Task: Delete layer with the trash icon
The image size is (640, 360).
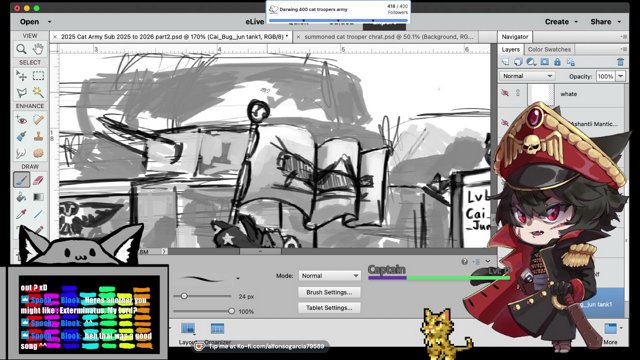Action: pyautogui.click(x=620, y=62)
